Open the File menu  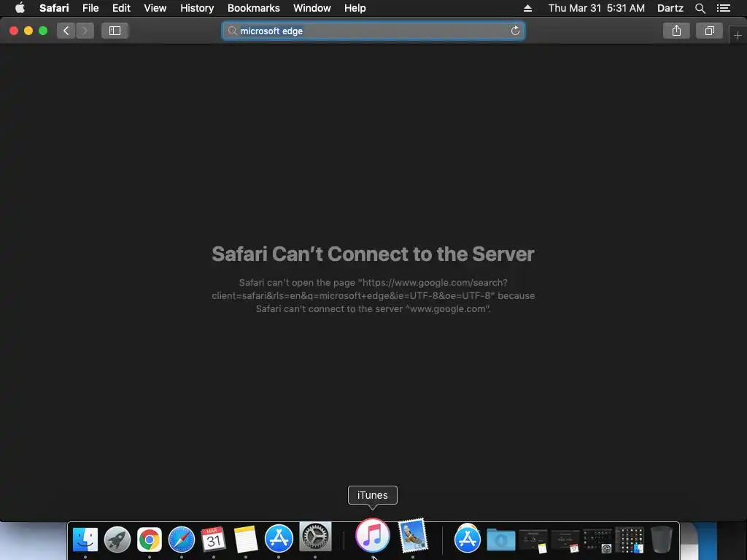(x=90, y=8)
